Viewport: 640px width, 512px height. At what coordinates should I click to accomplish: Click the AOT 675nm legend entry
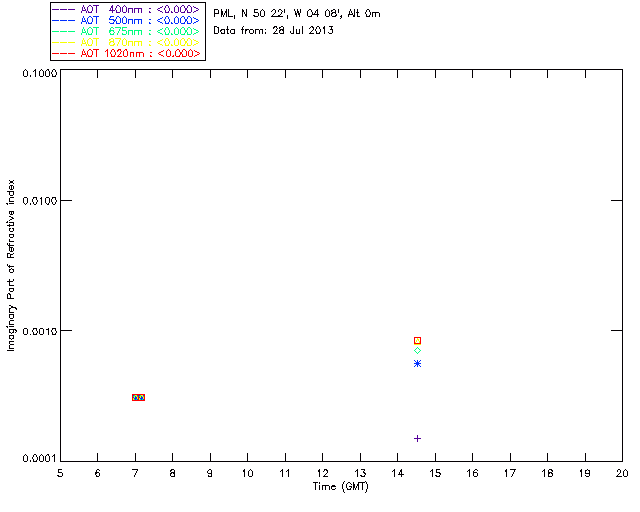coord(126,31)
